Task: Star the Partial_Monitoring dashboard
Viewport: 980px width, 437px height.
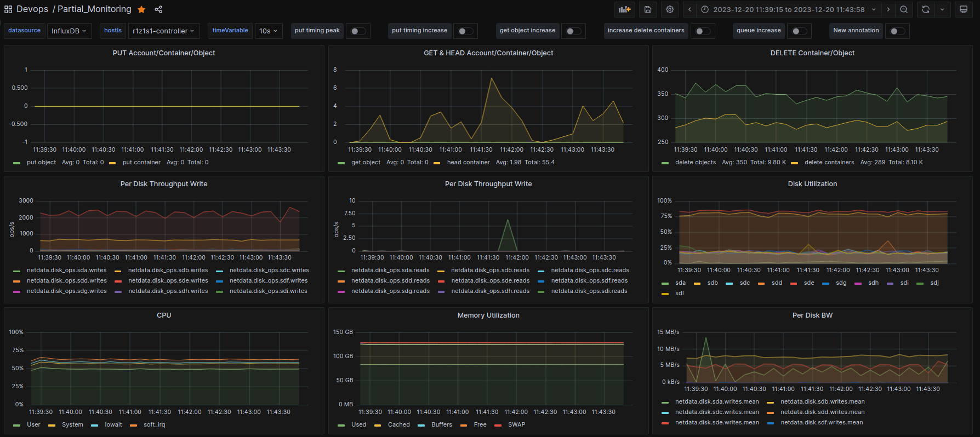Action: pos(141,9)
